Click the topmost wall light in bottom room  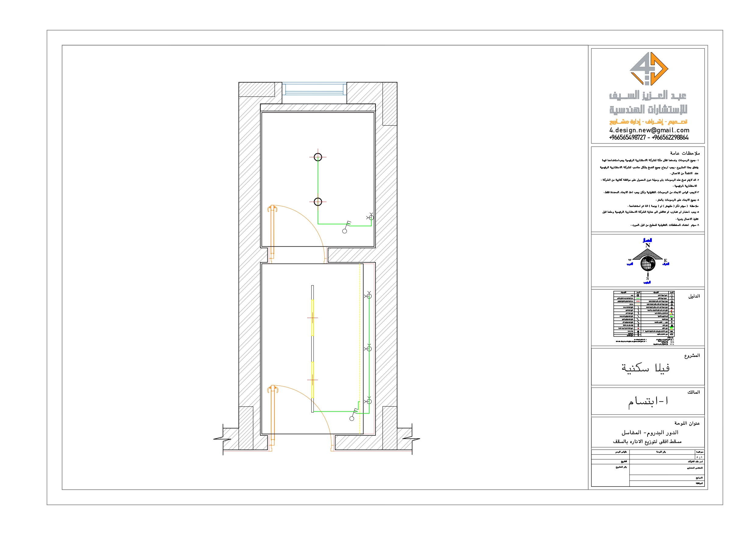[369, 296]
